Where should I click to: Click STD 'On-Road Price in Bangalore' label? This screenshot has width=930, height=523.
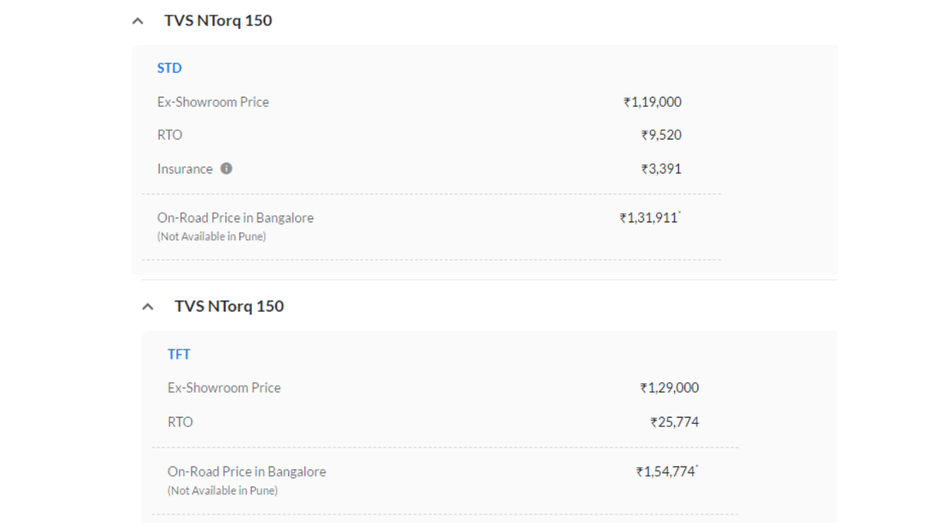coord(235,218)
